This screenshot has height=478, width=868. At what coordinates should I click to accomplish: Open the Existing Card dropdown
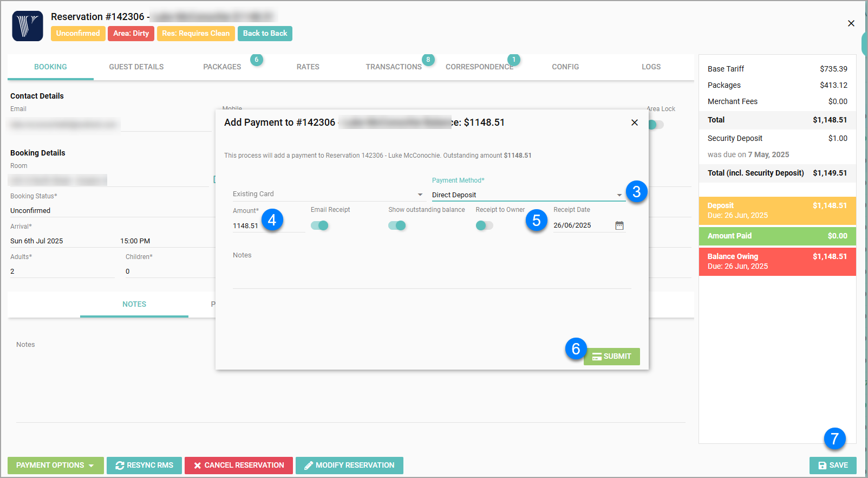pos(420,195)
